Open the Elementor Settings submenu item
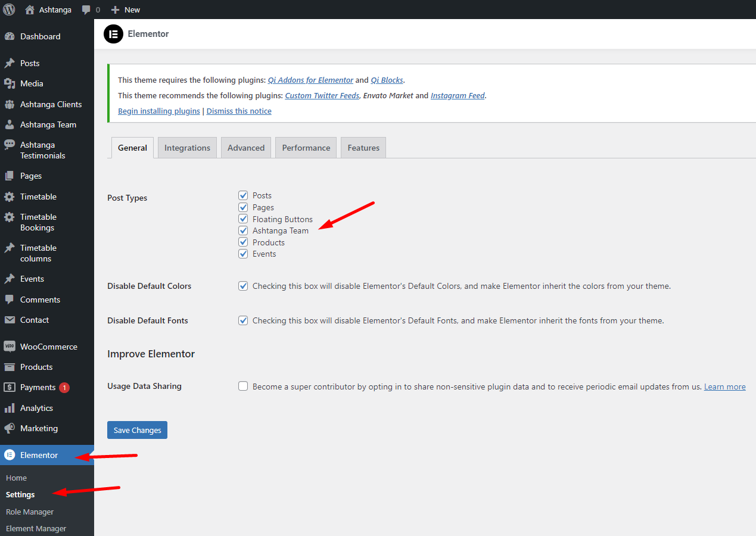The height and width of the screenshot is (536, 756). (20, 494)
